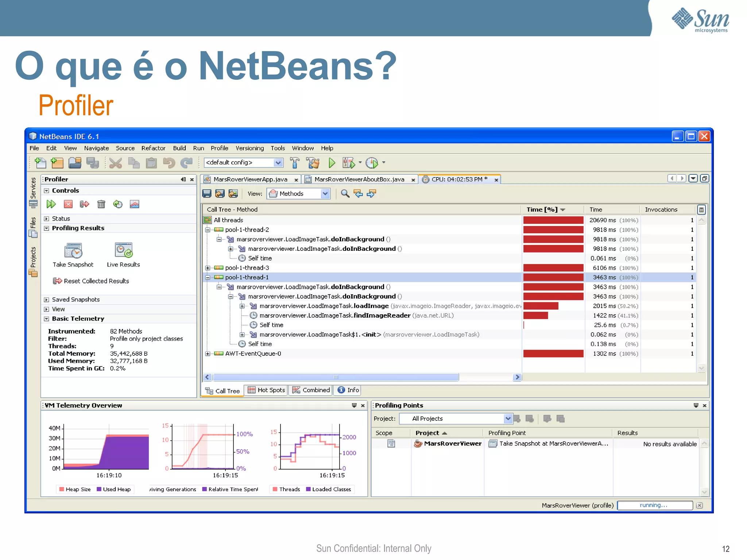Image resolution: width=747 pixels, height=560 pixels.
Task: Close the VM Telemetry Overview panel
Action: point(363,405)
